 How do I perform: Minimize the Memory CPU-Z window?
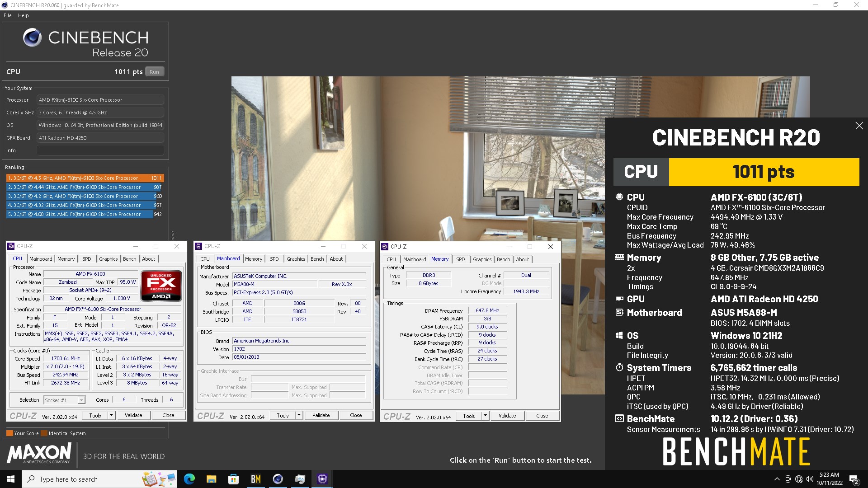(x=509, y=247)
